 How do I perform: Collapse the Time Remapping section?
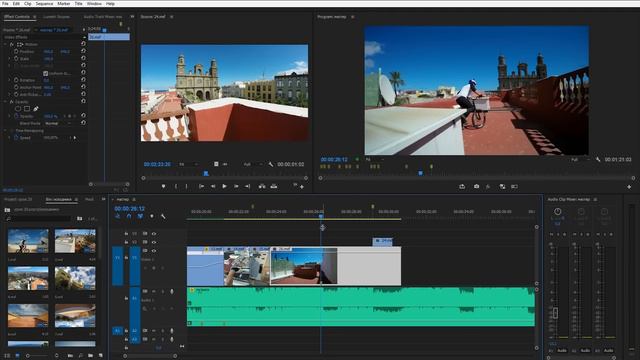[6, 131]
